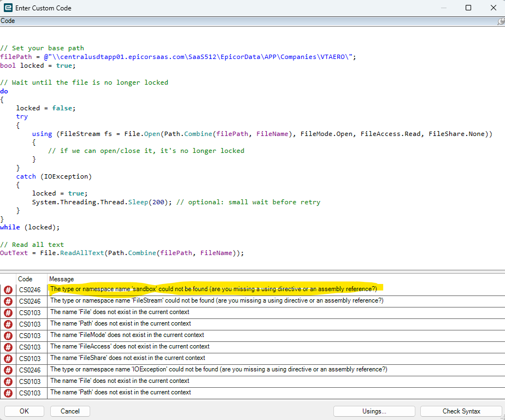The image size is (505, 420).
Task: Click the error icon on the 'FileStream' row
Action: (8, 301)
